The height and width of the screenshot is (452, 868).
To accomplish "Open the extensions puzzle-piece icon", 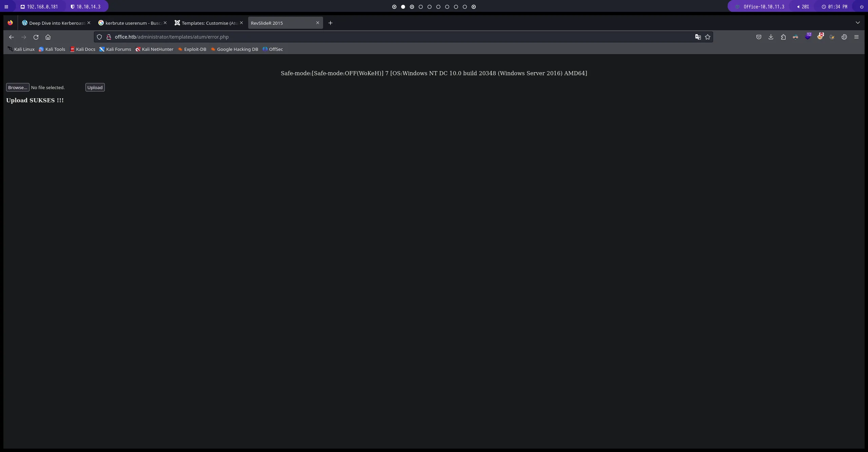I will (x=784, y=37).
